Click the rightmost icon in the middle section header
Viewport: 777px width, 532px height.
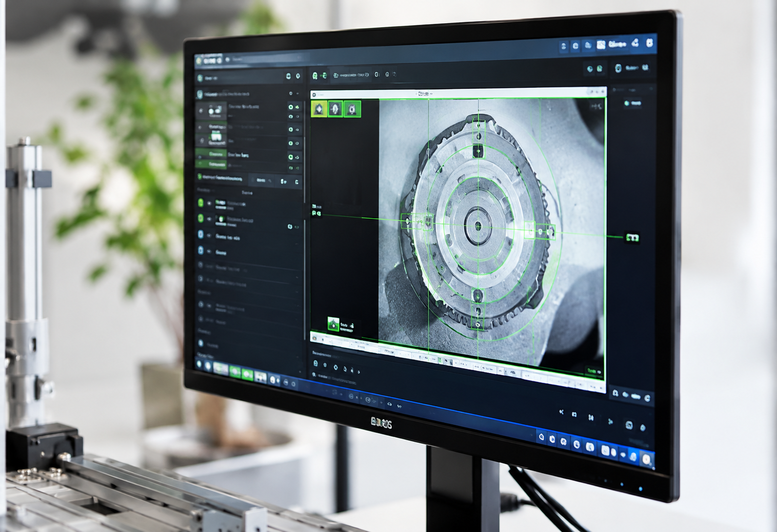pyautogui.click(x=297, y=182)
